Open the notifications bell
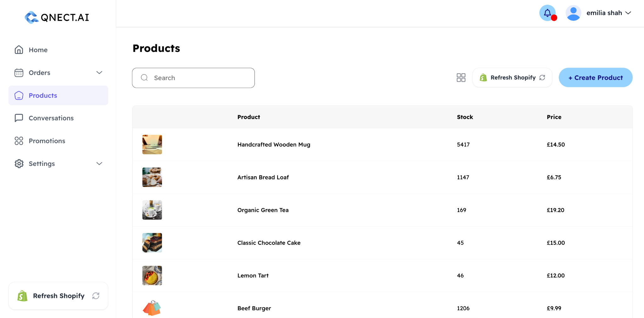Screen dimensions: 644x318 (x=547, y=13)
